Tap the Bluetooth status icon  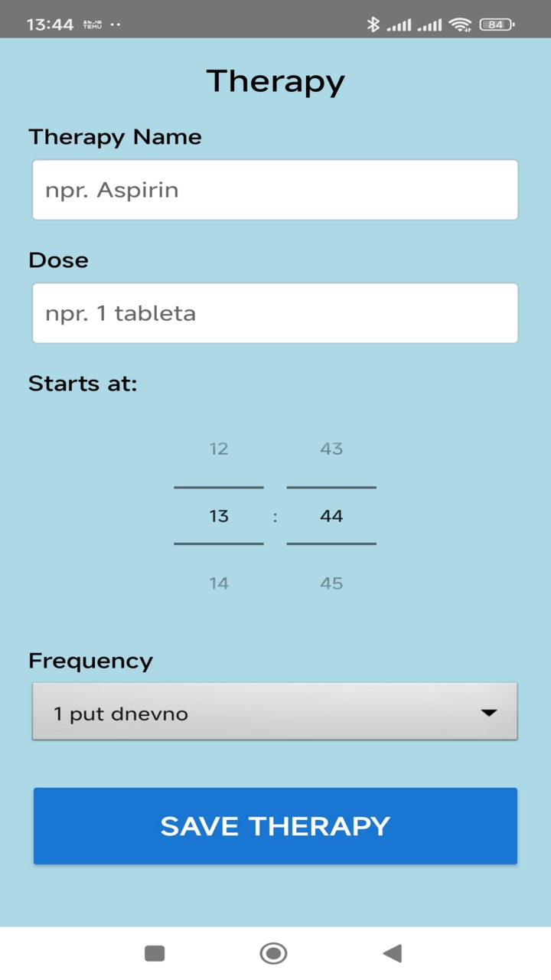(x=373, y=24)
